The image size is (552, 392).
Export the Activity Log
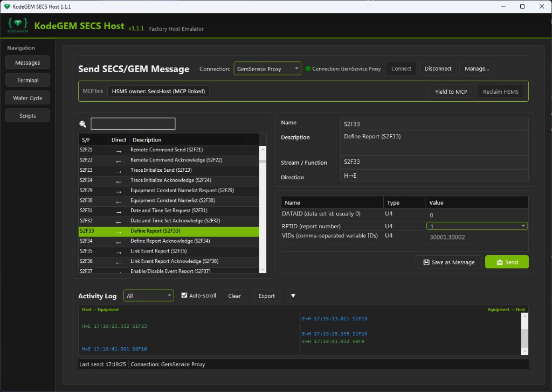coord(266,296)
